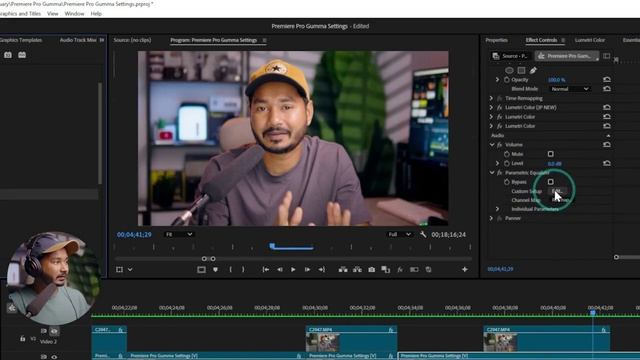Click the Extract button
This screenshot has width=640, height=360.
point(357,269)
